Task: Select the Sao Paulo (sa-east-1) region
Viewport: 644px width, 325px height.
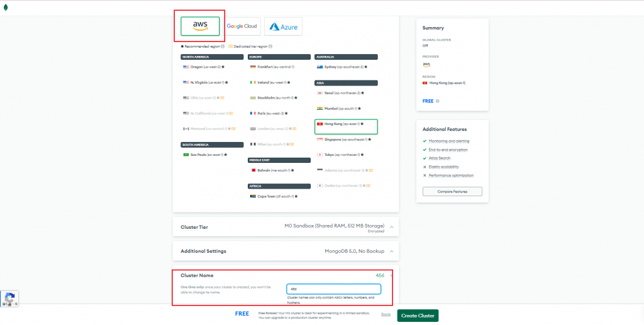Action: click(206, 155)
